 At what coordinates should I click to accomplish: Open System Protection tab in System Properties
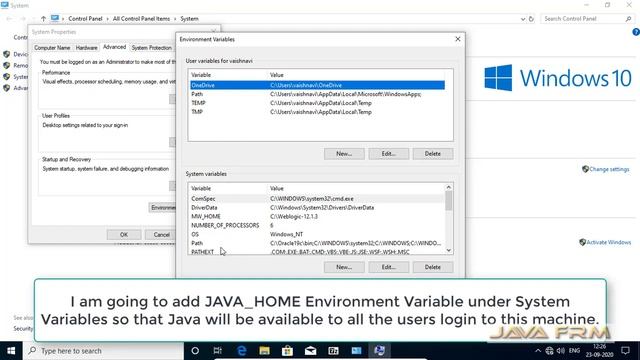point(151,48)
